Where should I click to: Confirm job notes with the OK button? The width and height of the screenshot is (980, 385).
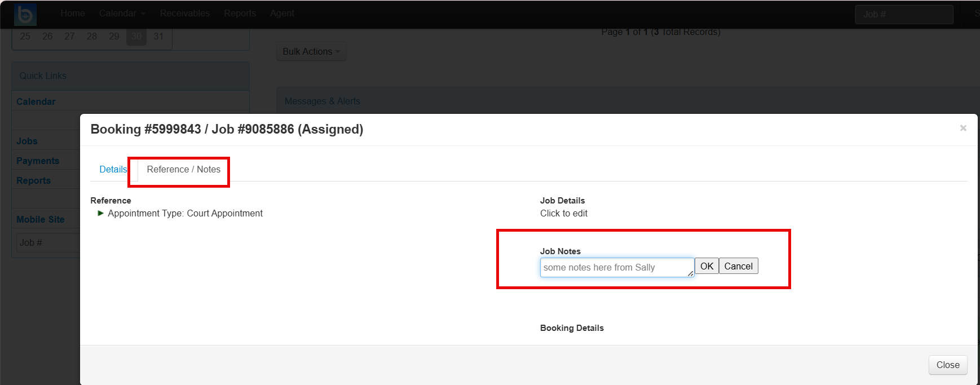point(707,266)
